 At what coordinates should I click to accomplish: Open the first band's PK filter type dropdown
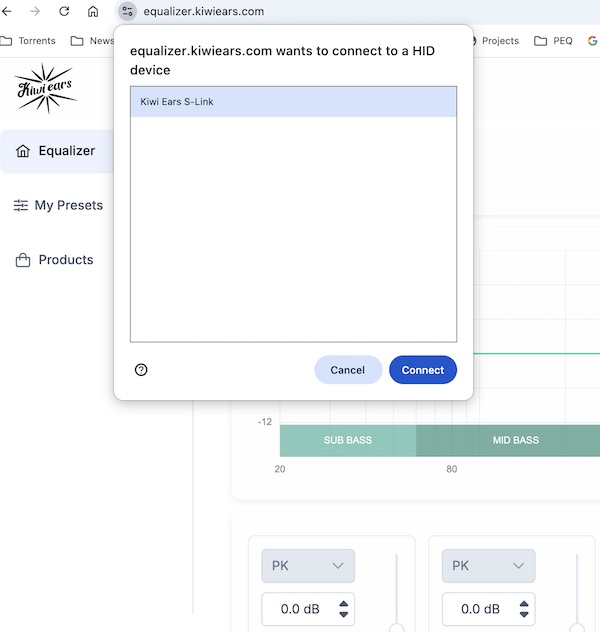308,566
